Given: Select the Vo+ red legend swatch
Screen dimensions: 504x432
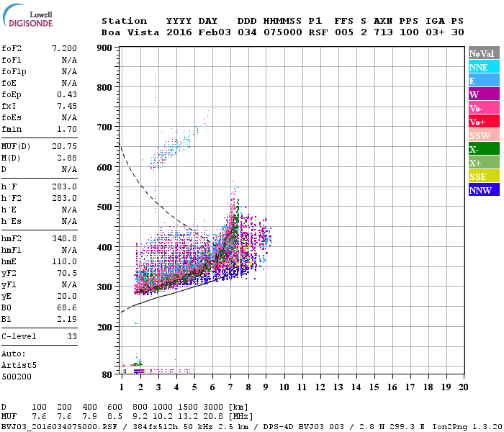Looking at the screenshot, I should (x=484, y=122).
